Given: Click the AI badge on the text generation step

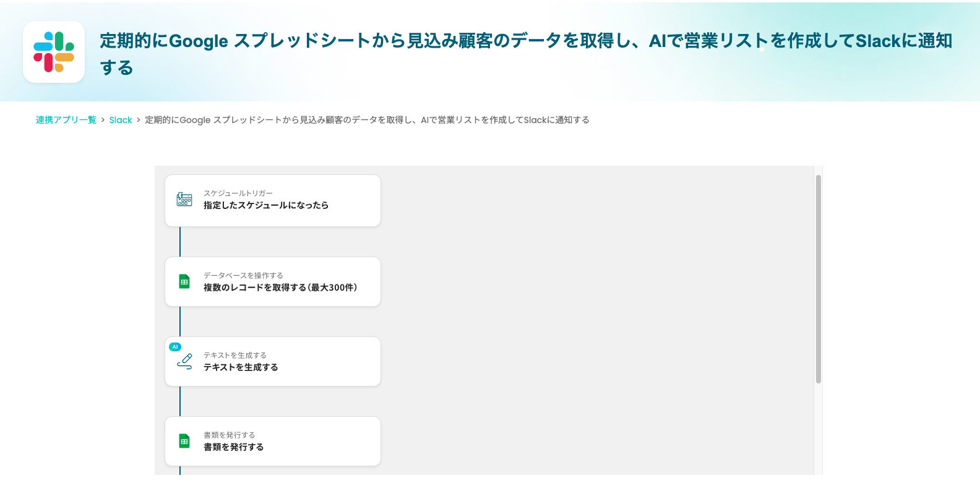Looking at the screenshot, I should (175, 347).
